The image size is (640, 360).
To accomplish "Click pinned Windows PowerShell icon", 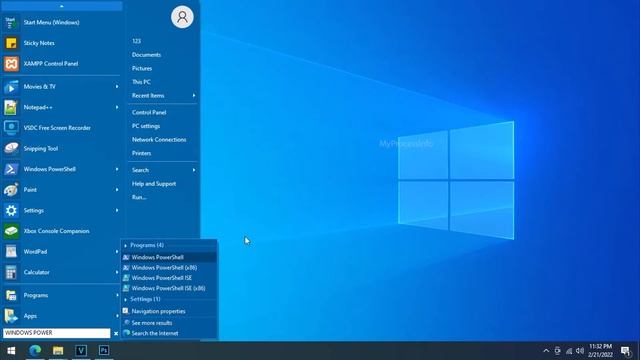I will [11, 169].
